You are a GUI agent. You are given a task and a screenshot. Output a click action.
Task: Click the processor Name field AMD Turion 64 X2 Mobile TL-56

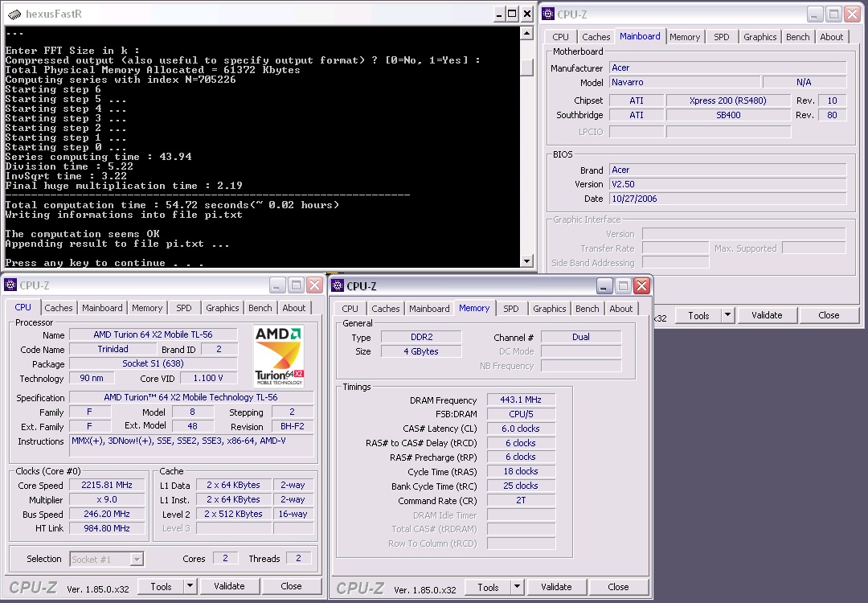coord(153,334)
